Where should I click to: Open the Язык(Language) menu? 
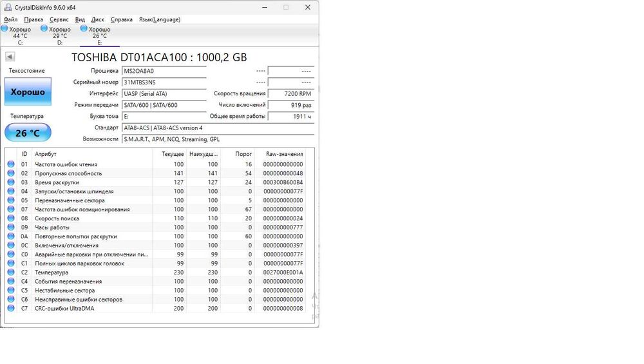pyautogui.click(x=159, y=19)
